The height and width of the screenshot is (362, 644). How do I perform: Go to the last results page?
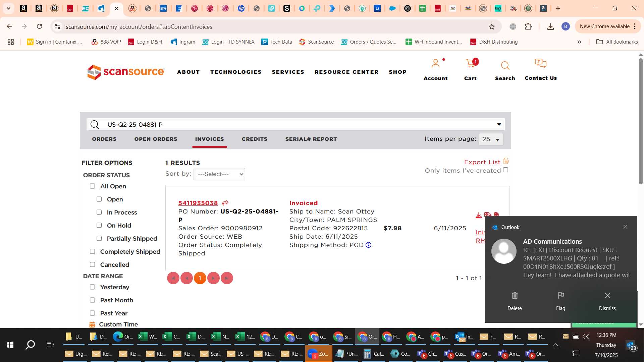pyautogui.click(x=227, y=278)
